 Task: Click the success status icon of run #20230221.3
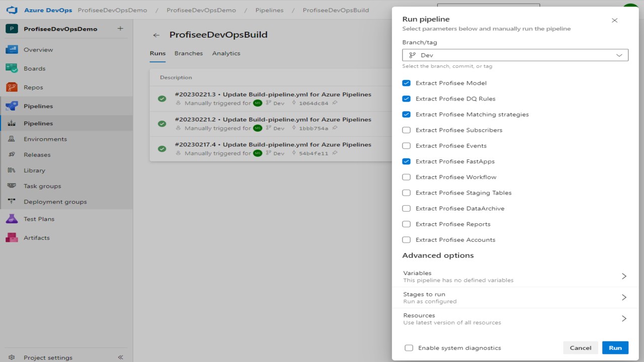point(162,99)
